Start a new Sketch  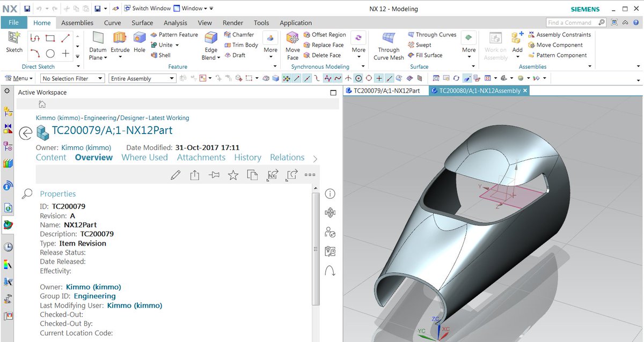[x=14, y=42]
